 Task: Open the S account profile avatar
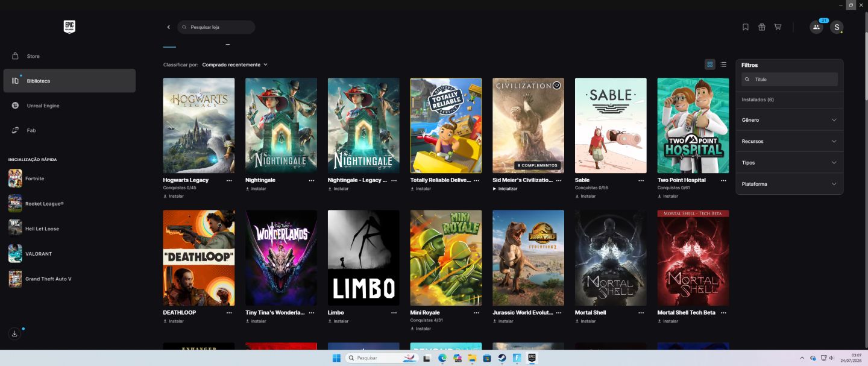pyautogui.click(x=836, y=27)
